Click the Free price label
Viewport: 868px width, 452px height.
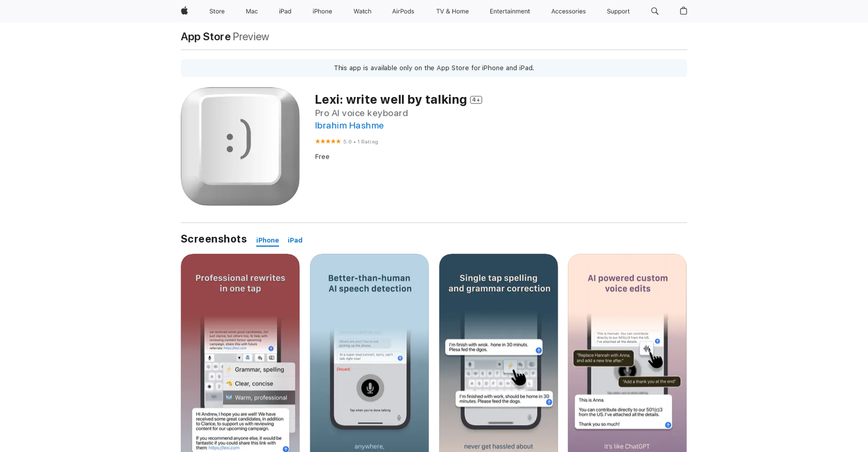click(x=322, y=157)
